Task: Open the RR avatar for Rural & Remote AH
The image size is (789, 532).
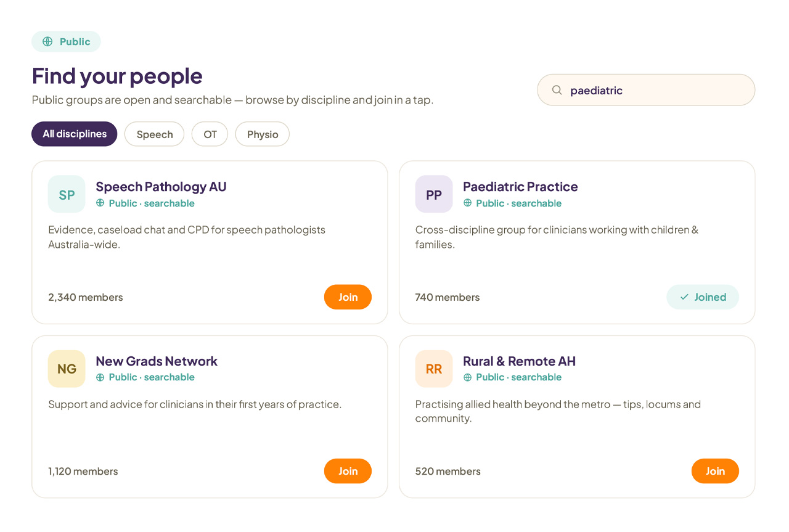Action: pyautogui.click(x=434, y=369)
